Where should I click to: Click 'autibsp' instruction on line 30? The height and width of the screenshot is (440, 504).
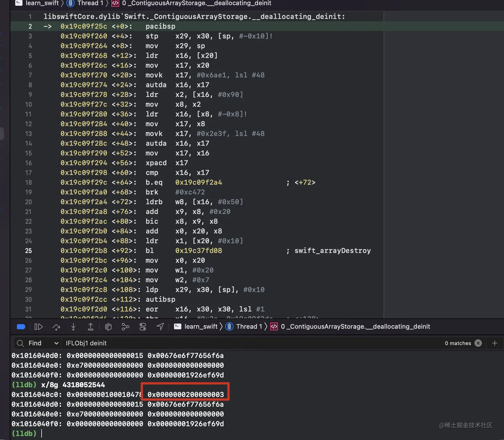pyautogui.click(x=160, y=300)
